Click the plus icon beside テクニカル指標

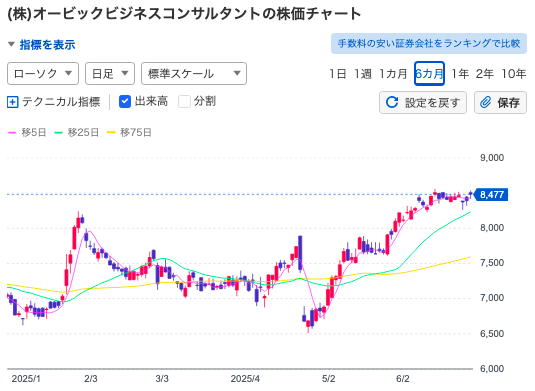pyautogui.click(x=13, y=102)
